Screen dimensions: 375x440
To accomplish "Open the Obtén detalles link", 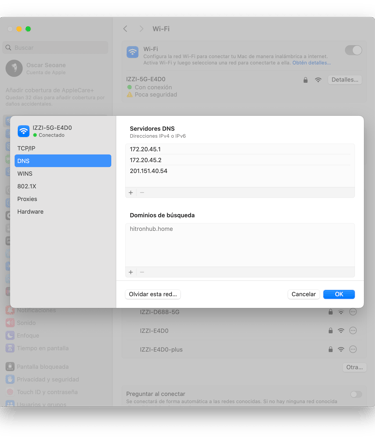I will click(311, 63).
